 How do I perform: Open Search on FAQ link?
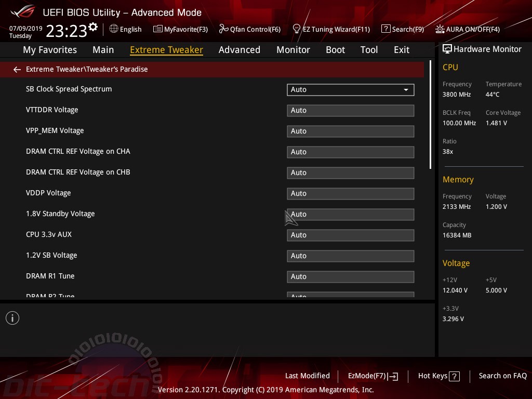pyautogui.click(x=503, y=376)
